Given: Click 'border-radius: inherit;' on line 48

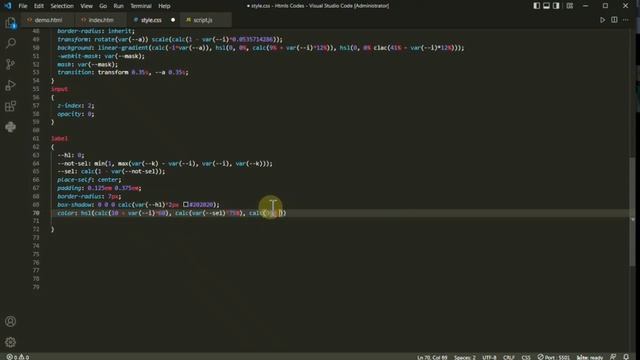Looking at the screenshot, I should click(96, 31).
